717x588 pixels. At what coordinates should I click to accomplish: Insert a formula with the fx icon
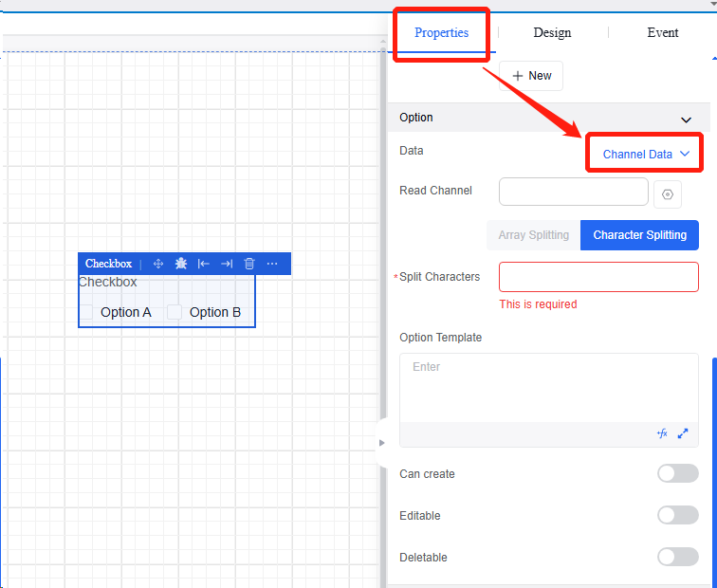tap(662, 433)
